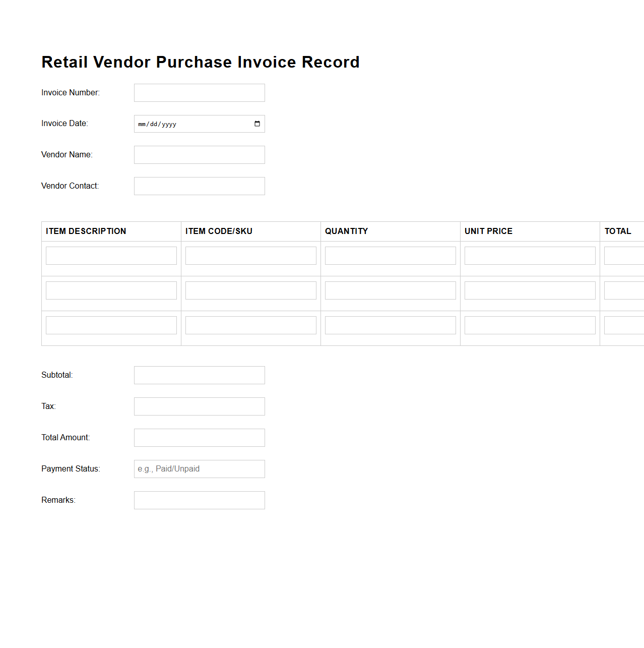Screen dimensions: 644x648
Task: Click the Vendor Contact input field
Action: pyautogui.click(x=199, y=186)
